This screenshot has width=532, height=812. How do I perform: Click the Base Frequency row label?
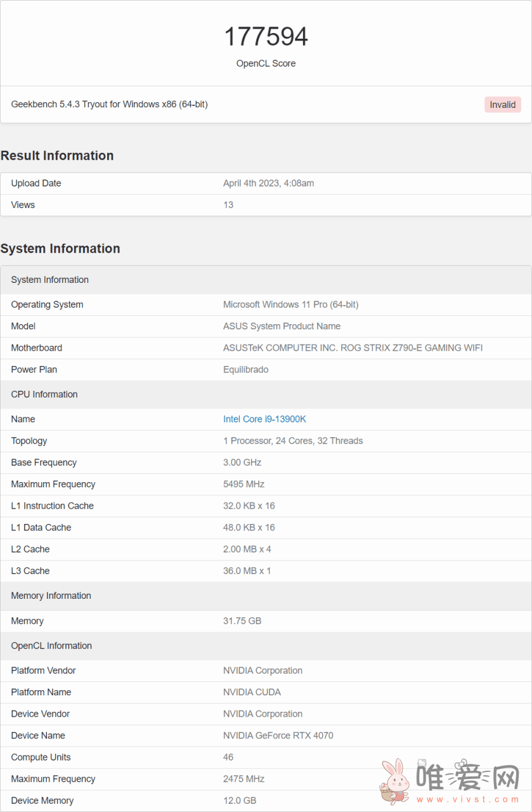[x=44, y=462]
